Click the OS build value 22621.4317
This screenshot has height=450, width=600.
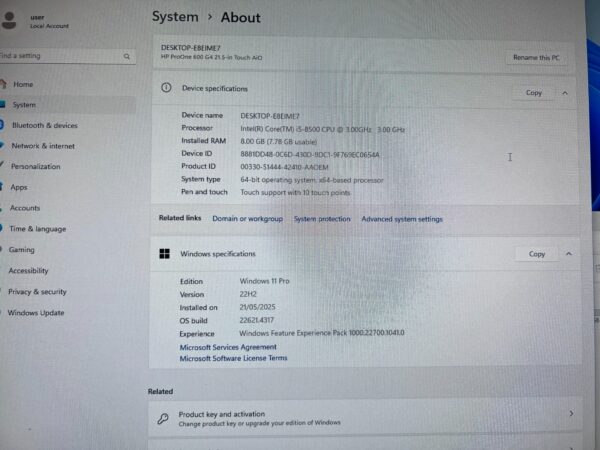point(256,320)
